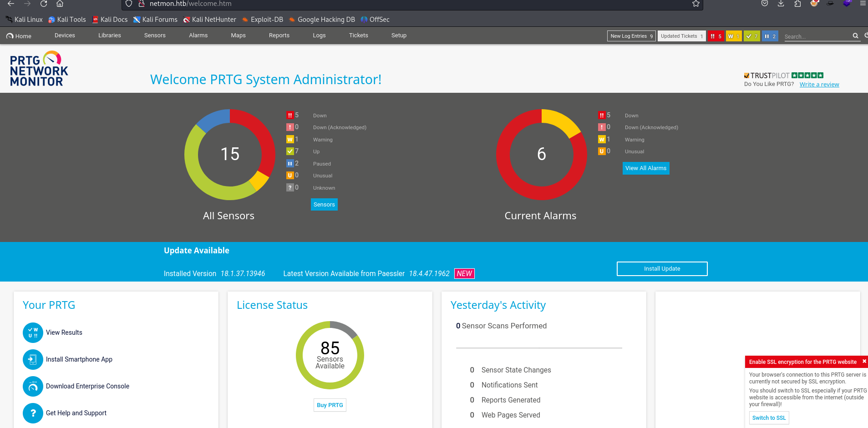This screenshot has width=868, height=428.
Task: Click orange Unusual icon in All Sensors legend
Action: pos(290,175)
